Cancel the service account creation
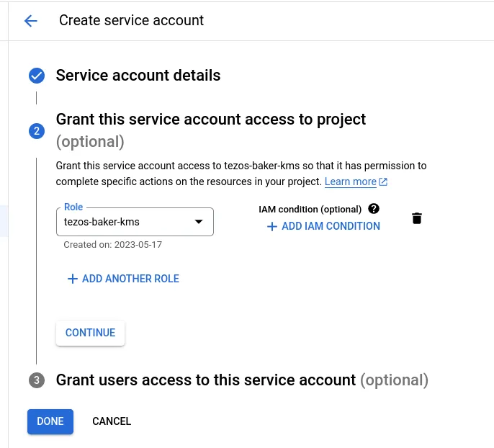494x448 pixels. [x=112, y=421]
